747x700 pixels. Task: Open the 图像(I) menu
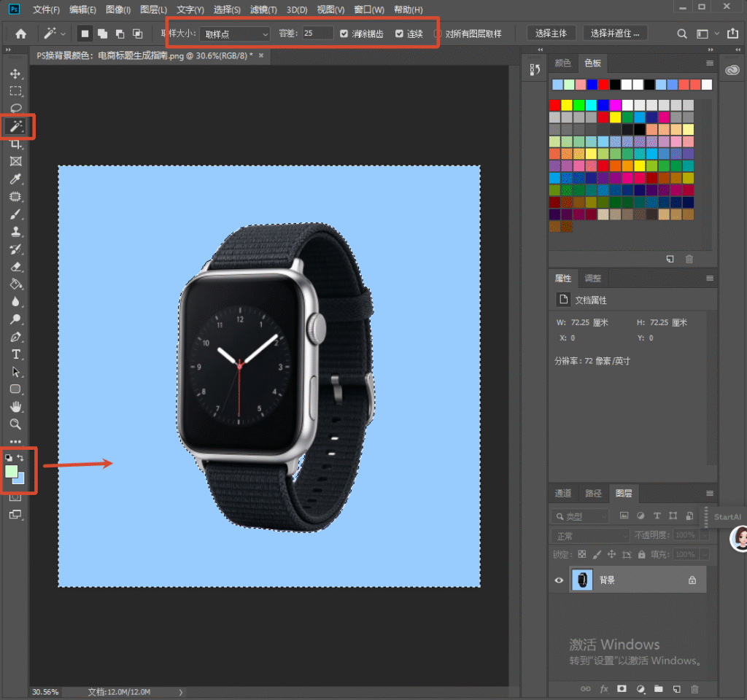tap(118, 9)
